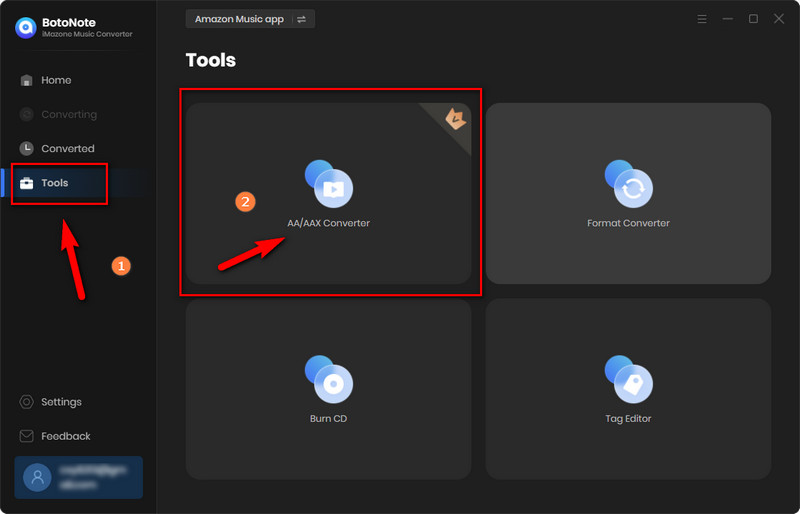The image size is (800, 514).
Task: Click the premium badge on AA/AAX card
Action: (455, 119)
